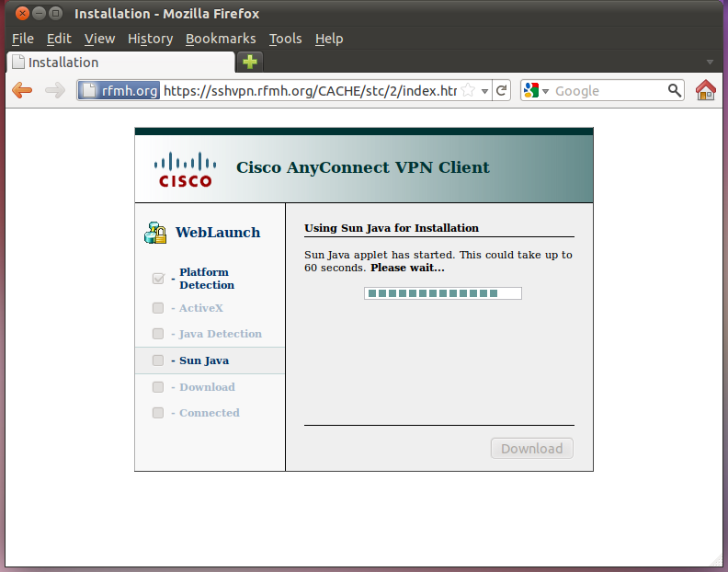Click the Cisco logo in the banner
The height and width of the screenshot is (572, 728).
[x=186, y=169]
